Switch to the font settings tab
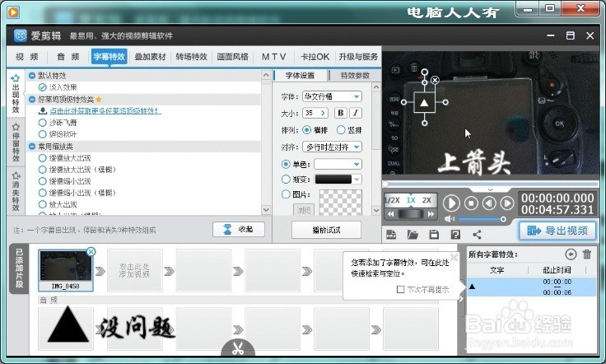 (x=300, y=75)
